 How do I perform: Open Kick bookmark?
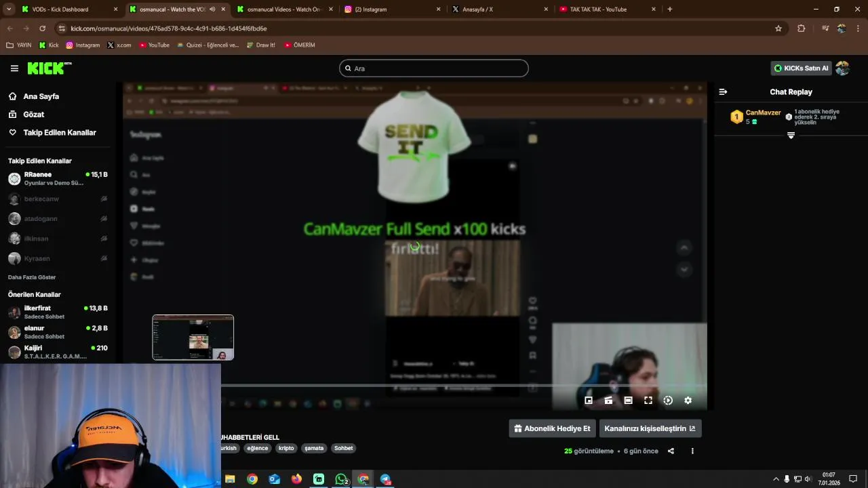pyautogui.click(x=49, y=45)
